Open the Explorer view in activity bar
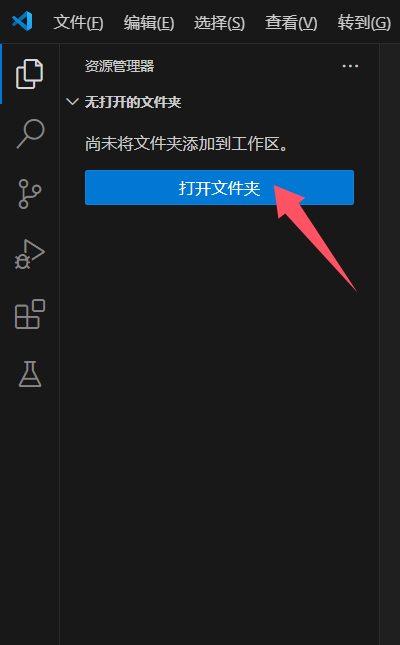400x645 pixels. 30,74
